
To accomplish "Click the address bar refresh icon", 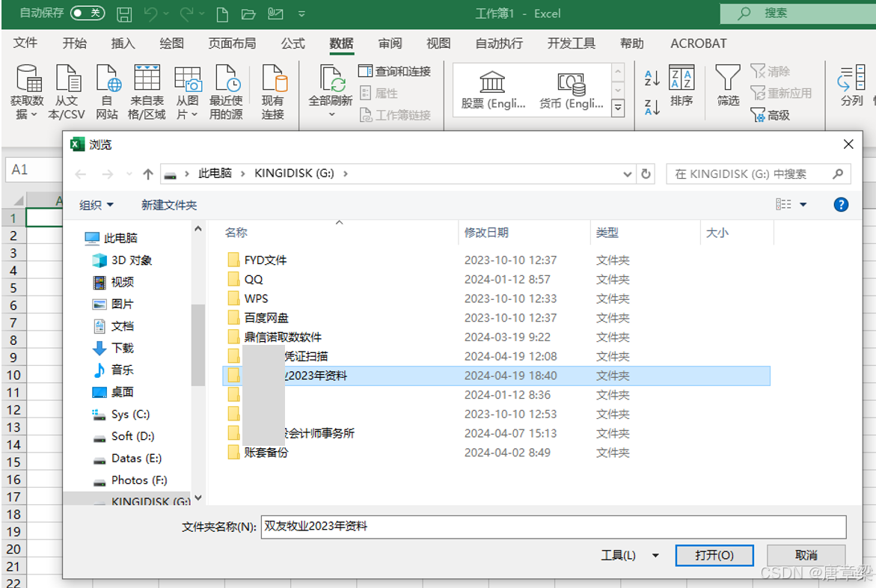I will (x=646, y=174).
